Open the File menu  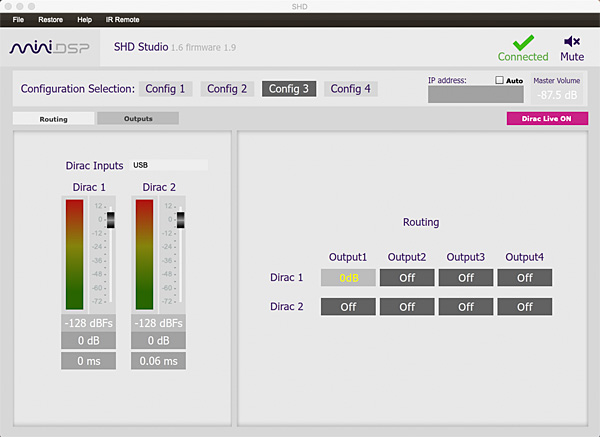click(x=18, y=20)
